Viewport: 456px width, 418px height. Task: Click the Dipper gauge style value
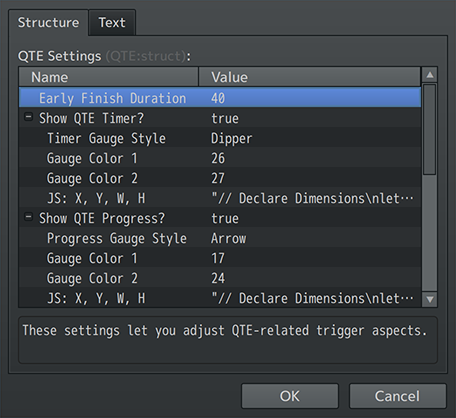pos(231,138)
